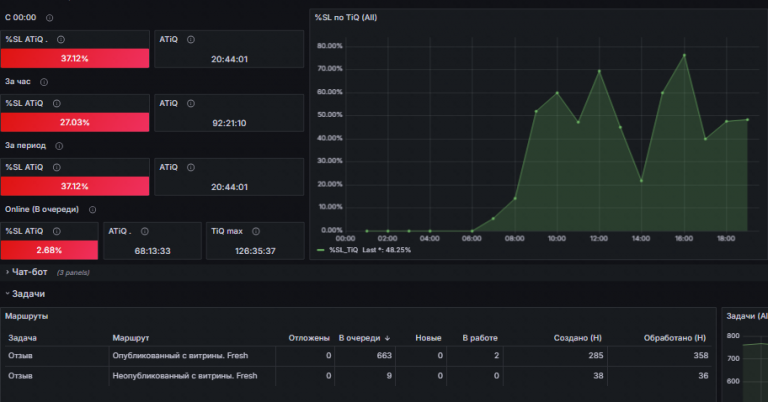The image size is (768, 402).
Task: Click the 126:35:37 TiQ max value
Action: [255, 251]
